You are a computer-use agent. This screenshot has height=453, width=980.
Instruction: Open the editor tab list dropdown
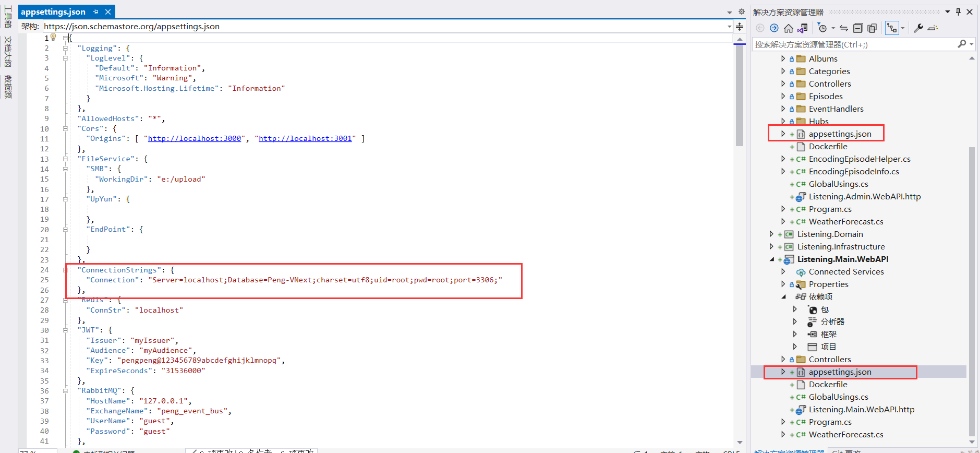(730, 12)
